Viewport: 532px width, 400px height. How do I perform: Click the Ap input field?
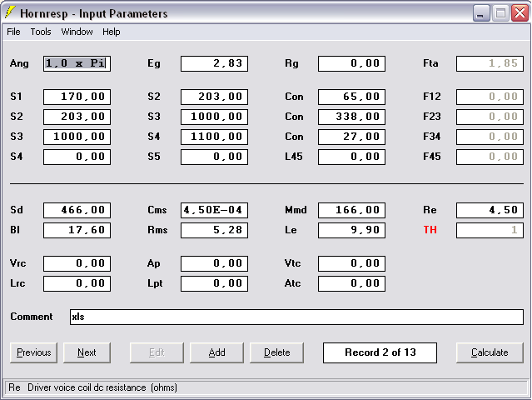tap(215, 263)
